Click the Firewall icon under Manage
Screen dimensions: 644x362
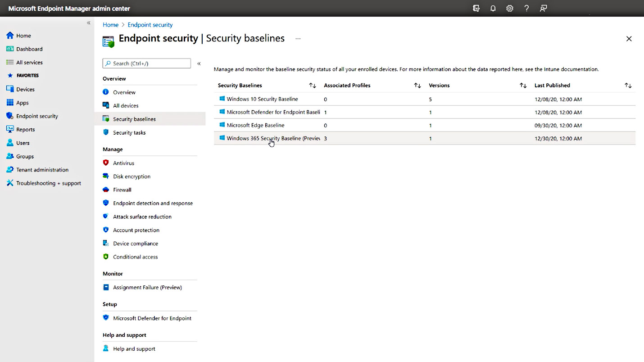[106, 190]
